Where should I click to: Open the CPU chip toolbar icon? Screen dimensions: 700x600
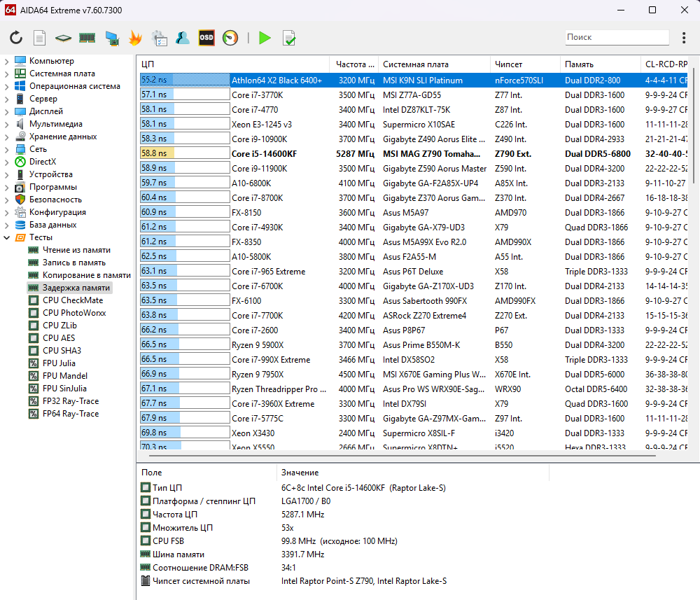point(64,38)
